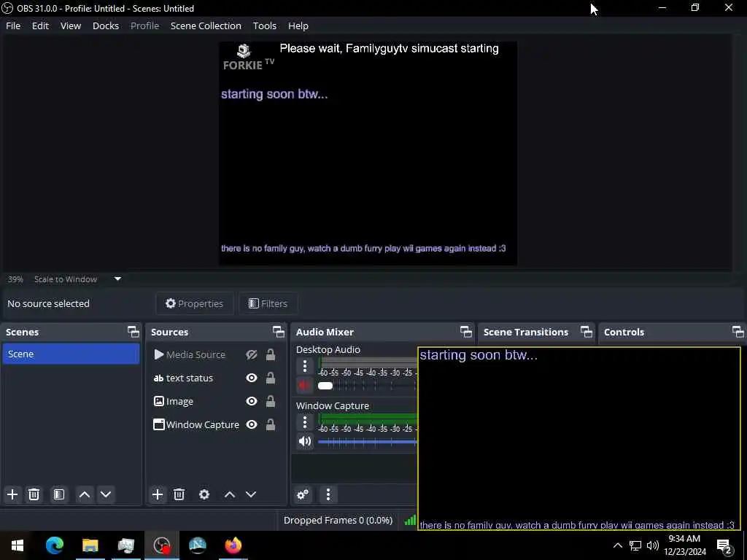This screenshot has height=560, width=747.
Task: Open OBS Studio taskbar icon
Action: pyautogui.click(x=162, y=545)
